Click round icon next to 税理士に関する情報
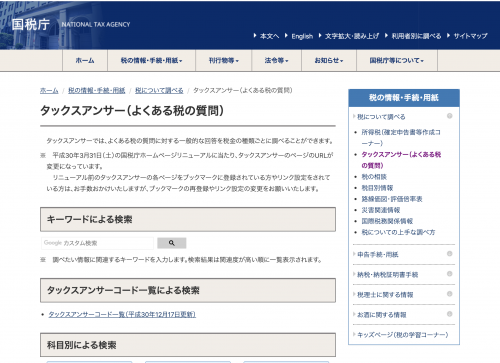The width and height of the screenshot is (500, 363). click(450, 294)
